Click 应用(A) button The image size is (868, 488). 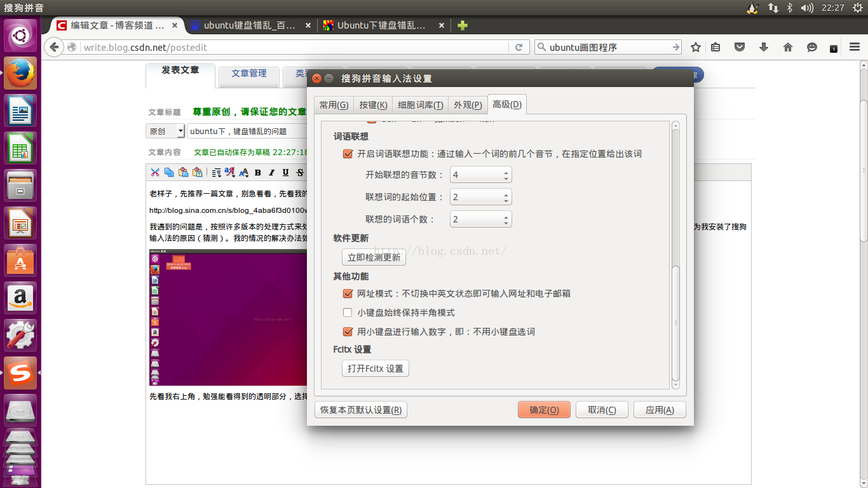660,410
